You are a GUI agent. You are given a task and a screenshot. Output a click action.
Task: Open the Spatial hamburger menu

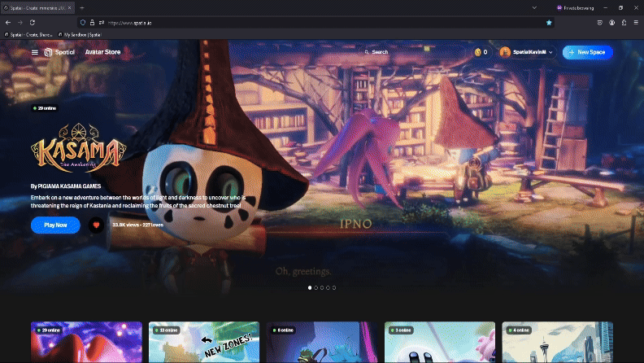click(35, 52)
